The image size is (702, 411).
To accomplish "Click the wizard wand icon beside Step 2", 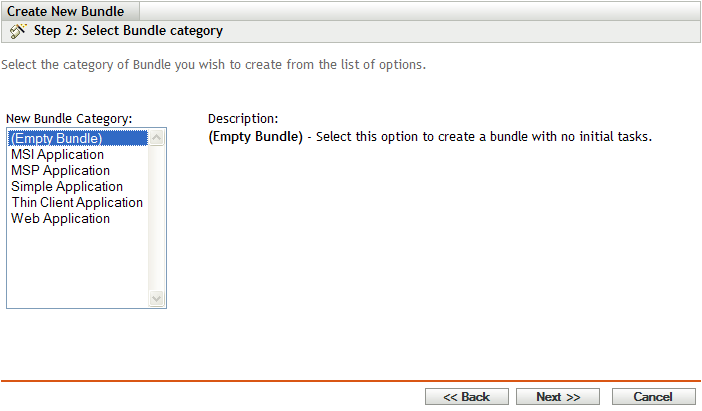I will point(18,31).
